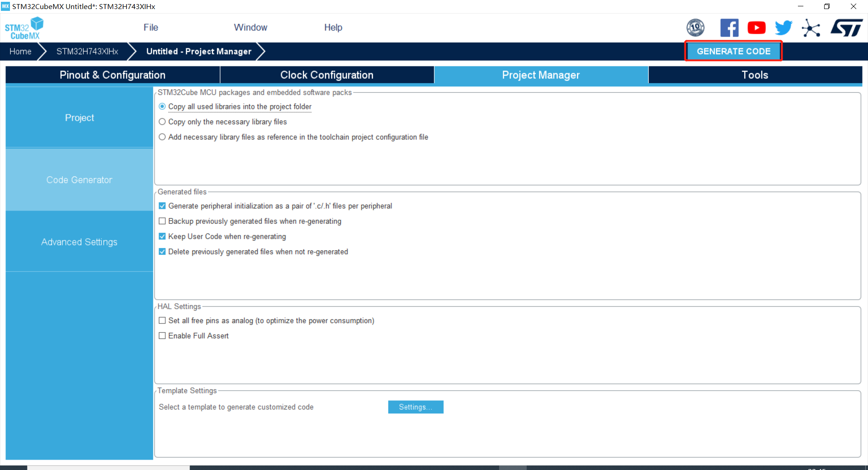Click the ST company logo

846,28
